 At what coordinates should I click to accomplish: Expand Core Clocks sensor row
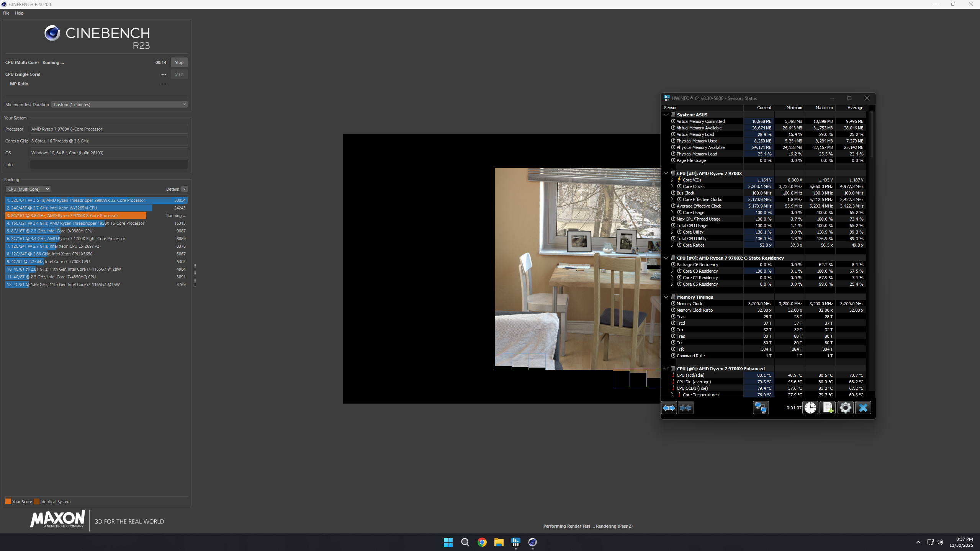click(x=672, y=186)
